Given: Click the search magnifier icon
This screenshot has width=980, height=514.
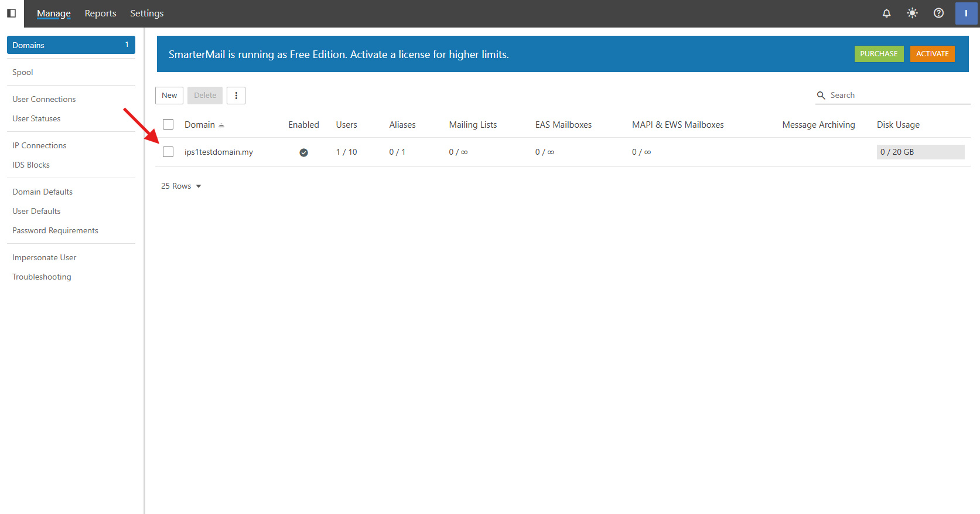Looking at the screenshot, I should [x=821, y=96].
